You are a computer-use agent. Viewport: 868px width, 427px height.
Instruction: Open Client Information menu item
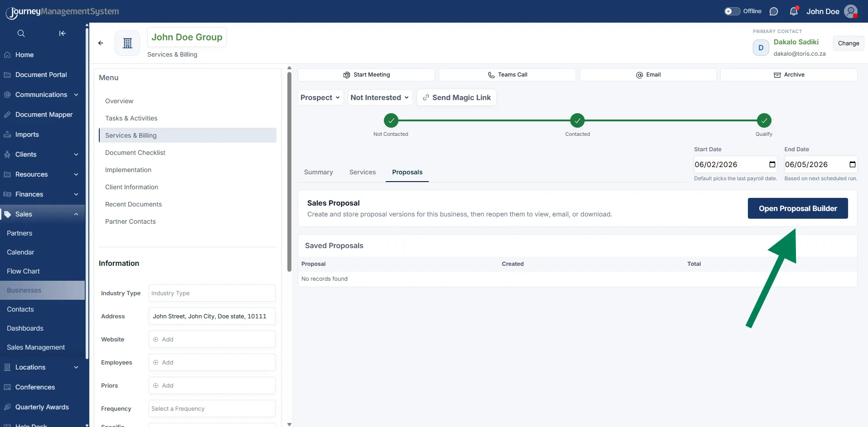tap(187, 187)
